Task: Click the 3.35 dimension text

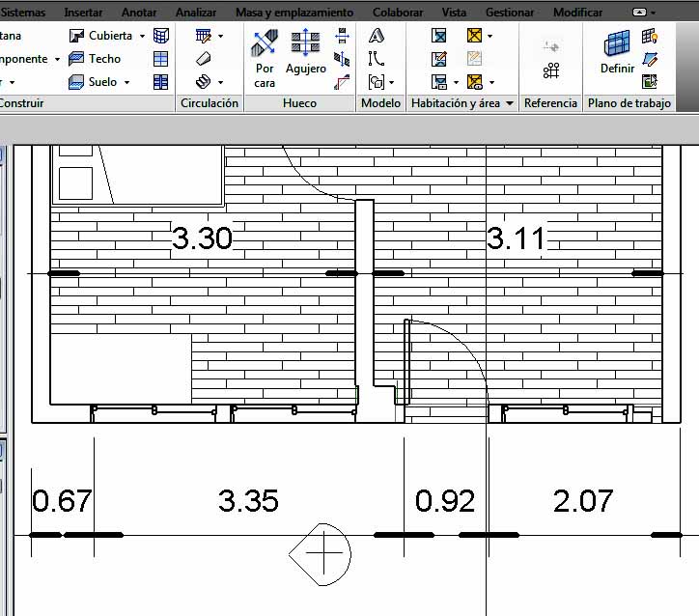Action: point(248,500)
